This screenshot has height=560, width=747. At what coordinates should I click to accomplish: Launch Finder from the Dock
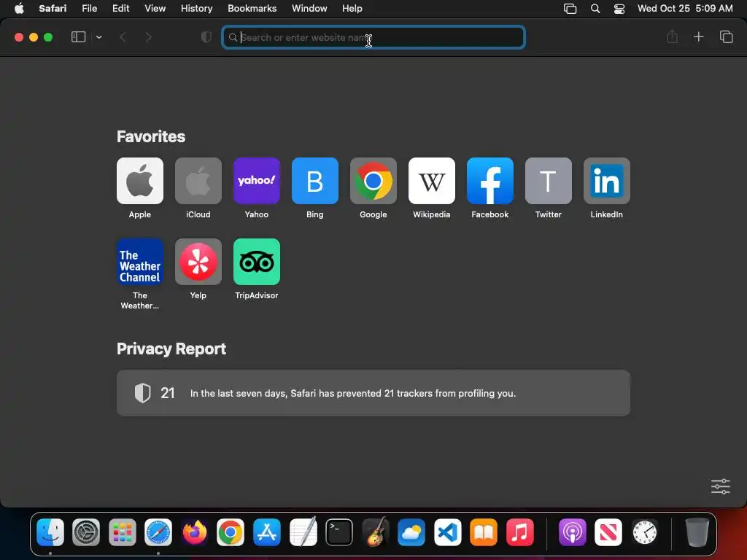point(50,532)
